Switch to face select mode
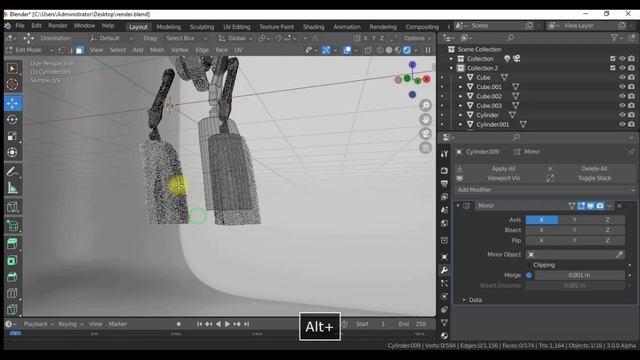The height and width of the screenshot is (360, 640). [79, 50]
